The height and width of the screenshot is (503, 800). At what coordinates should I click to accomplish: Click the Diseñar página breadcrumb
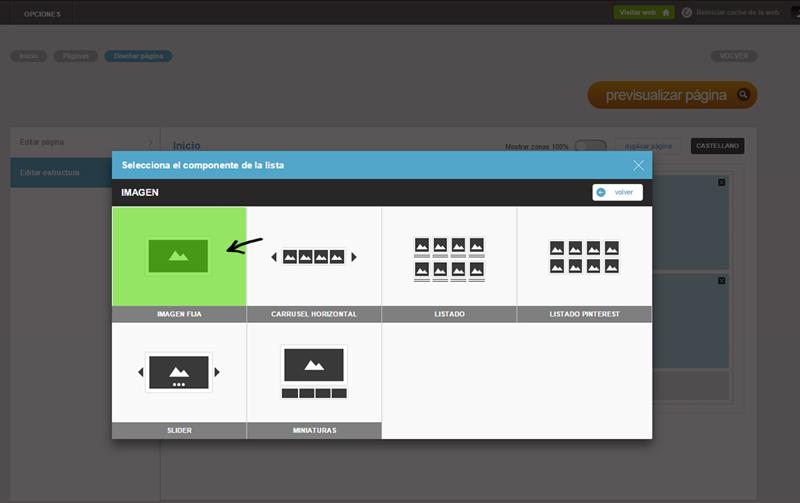click(138, 56)
